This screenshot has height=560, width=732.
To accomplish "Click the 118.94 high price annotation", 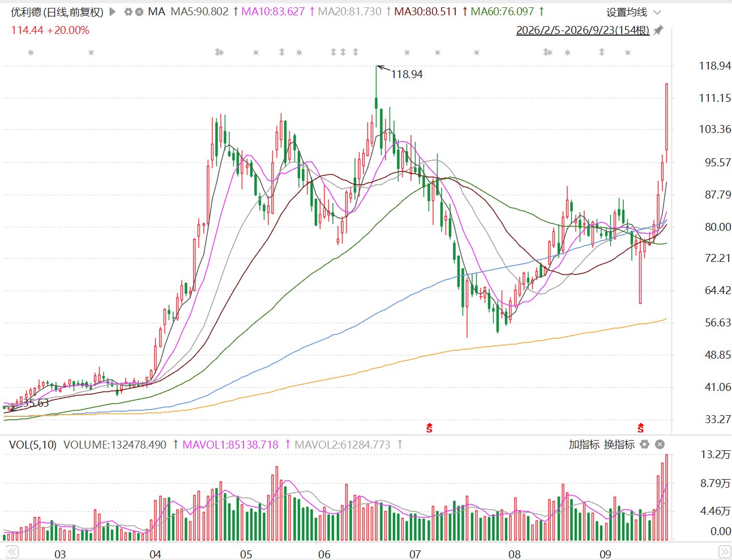I will click(x=406, y=74).
